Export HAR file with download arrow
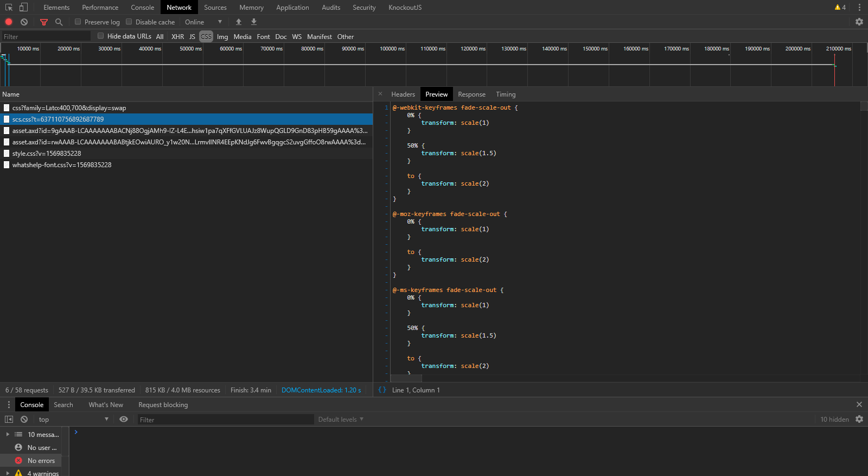This screenshot has height=476, width=868. [x=254, y=22]
